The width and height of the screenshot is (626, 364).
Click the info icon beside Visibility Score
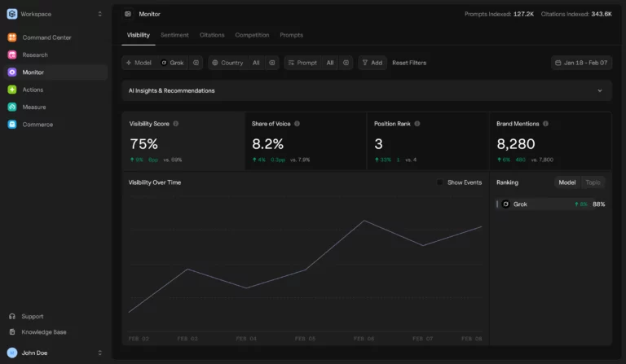pyautogui.click(x=176, y=124)
